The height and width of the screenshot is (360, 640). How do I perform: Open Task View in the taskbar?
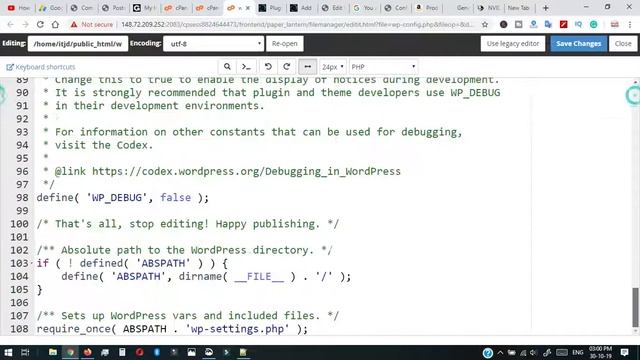click(25, 352)
